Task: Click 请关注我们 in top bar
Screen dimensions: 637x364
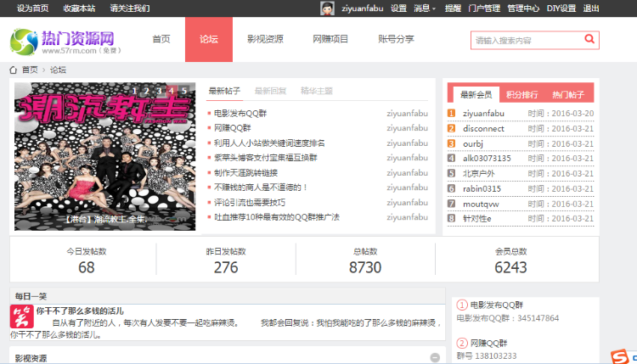Action: (130, 8)
